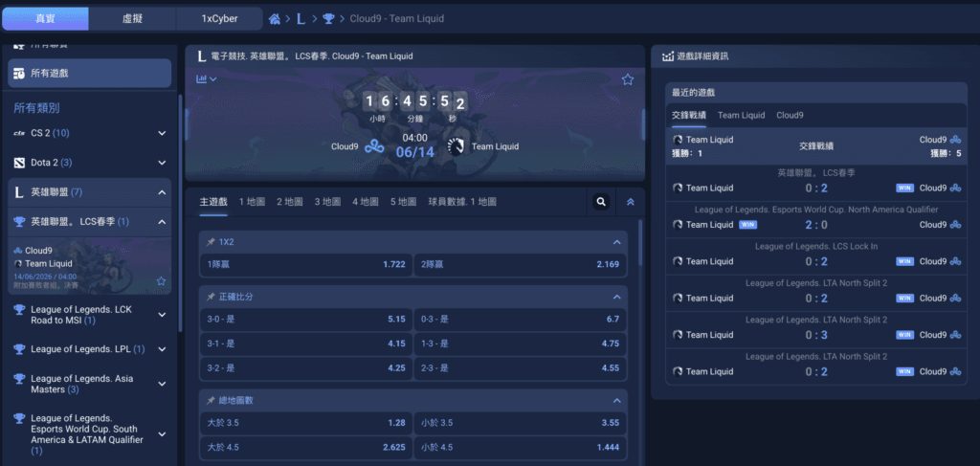
Task: Bet on 1隊贏 at 1.722
Action: click(x=305, y=264)
